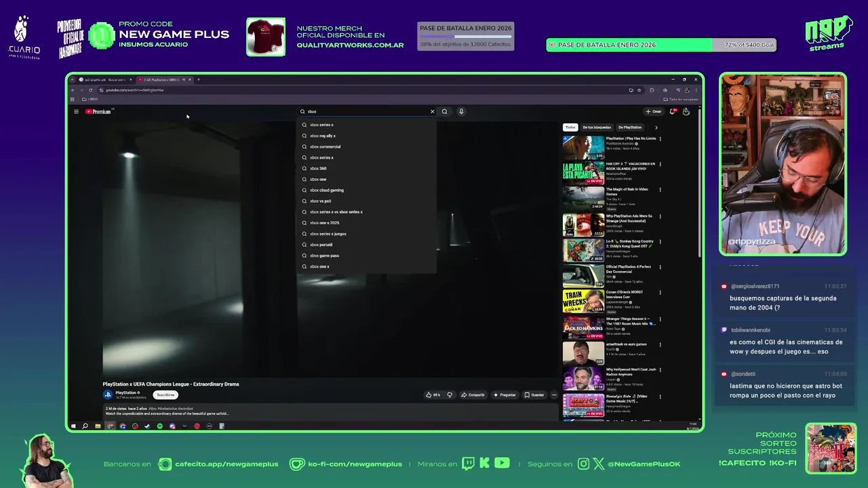The height and width of the screenshot is (488, 868).
Task: Open Steam from the taskbar
Action: [147, 426]
